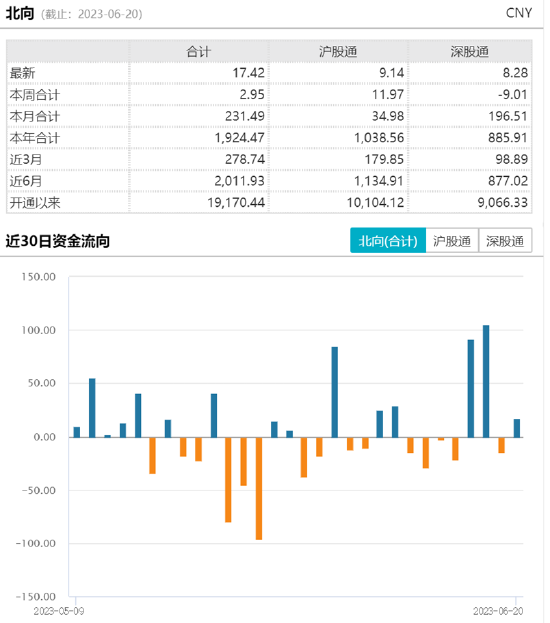Viewport: 550px width, 623px height.
Task: Click the value 10,104.12 in 开通以来 row
Action: pos(376,203)
